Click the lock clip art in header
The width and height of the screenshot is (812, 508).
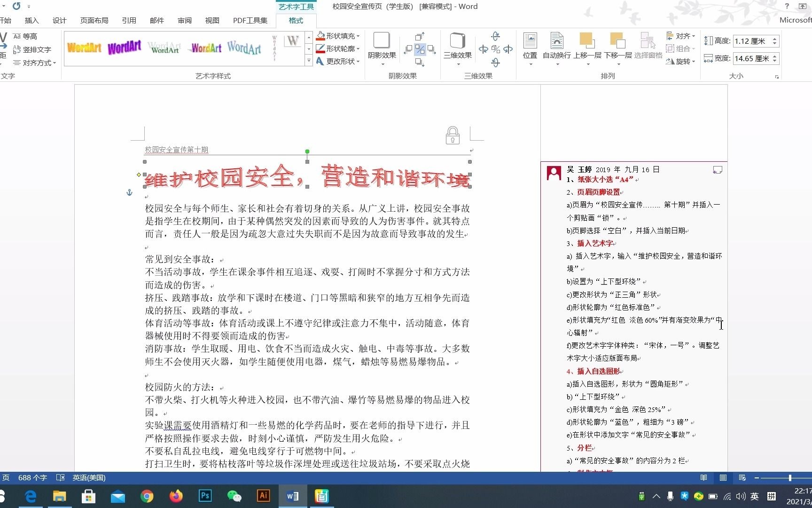point(453,135)
